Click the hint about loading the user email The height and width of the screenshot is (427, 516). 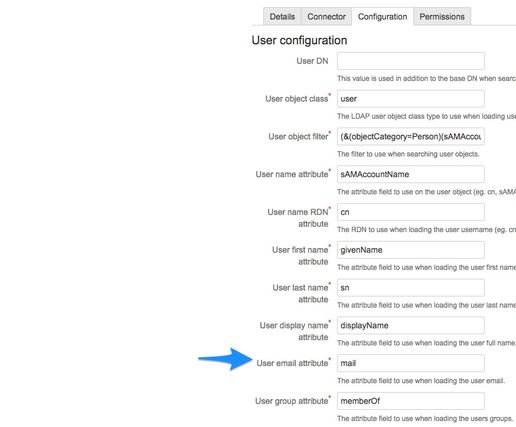(x=421, y=381)
